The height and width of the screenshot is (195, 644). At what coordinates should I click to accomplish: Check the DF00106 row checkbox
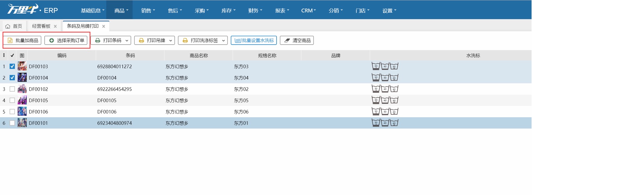pos(12,111)
